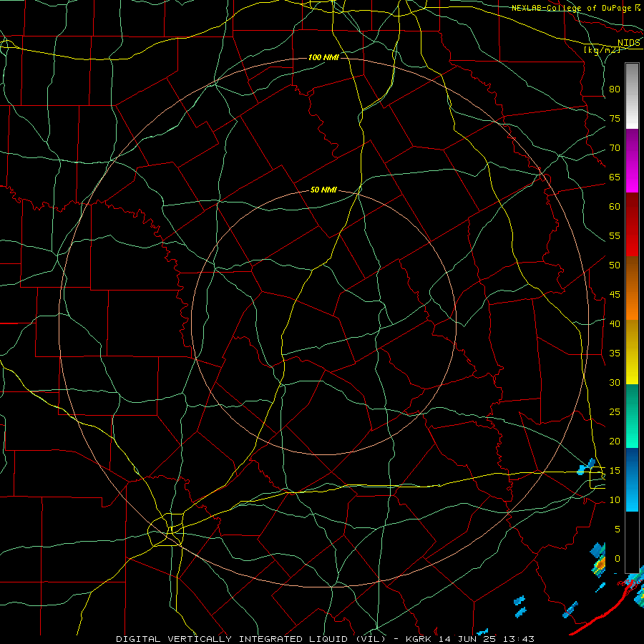Click the red segment of the color bar

pos(632,225)
